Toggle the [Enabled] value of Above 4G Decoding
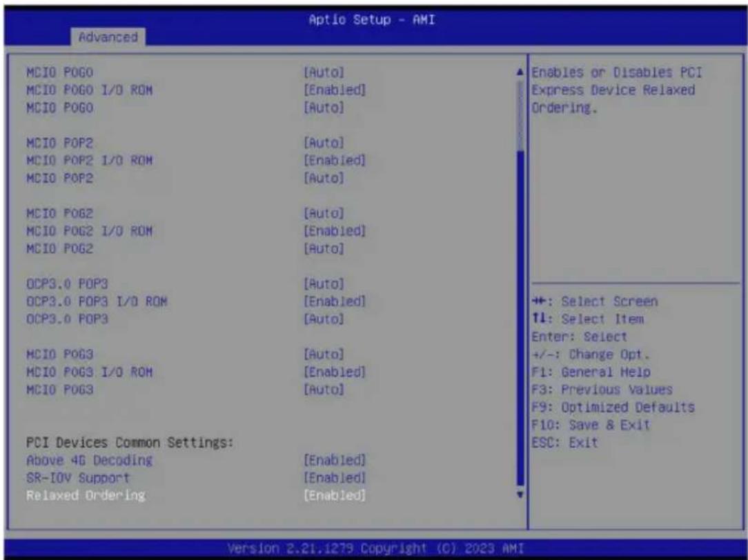The width and height of the screenshot is (748, 560). [x=335, y=461]
